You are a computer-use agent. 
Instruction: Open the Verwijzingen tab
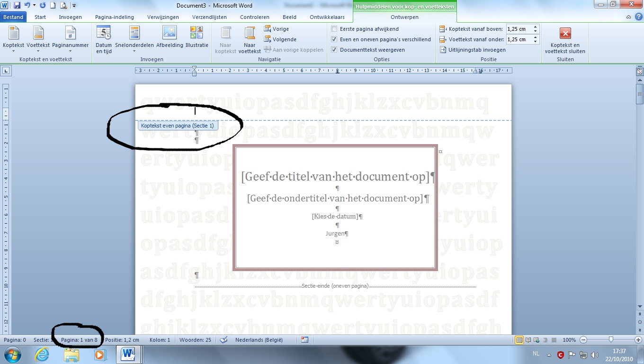[x=163, y=17]
